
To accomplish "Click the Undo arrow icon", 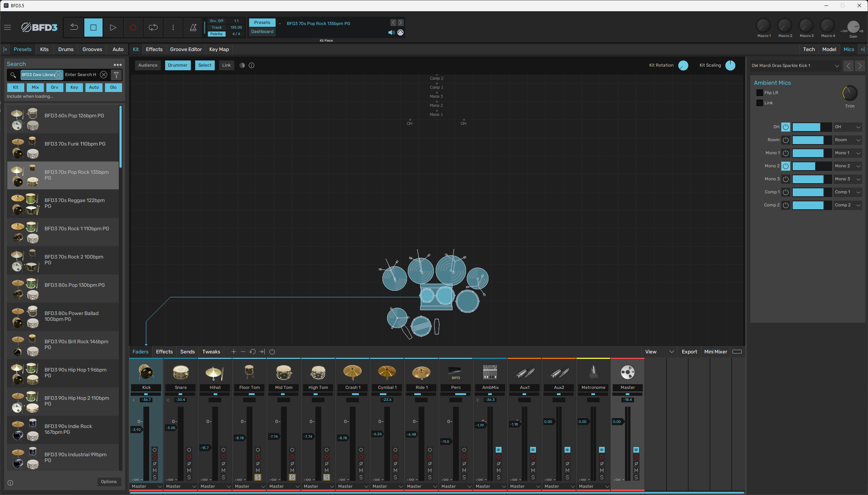I will pos(74,28).
